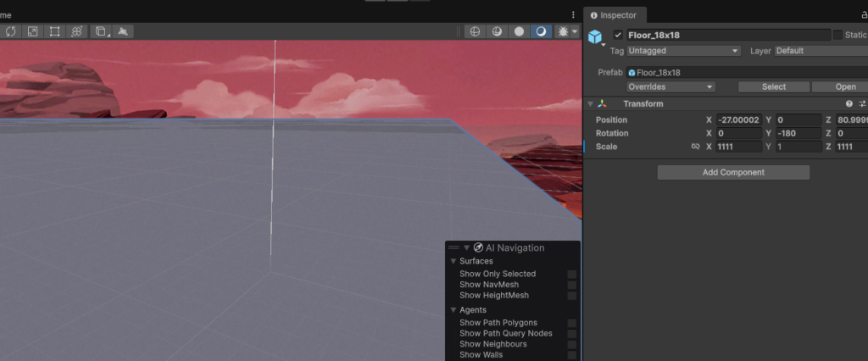Enable Show NavMesh checkbox
Screen dimensions: 868x361
pos(572,285)
